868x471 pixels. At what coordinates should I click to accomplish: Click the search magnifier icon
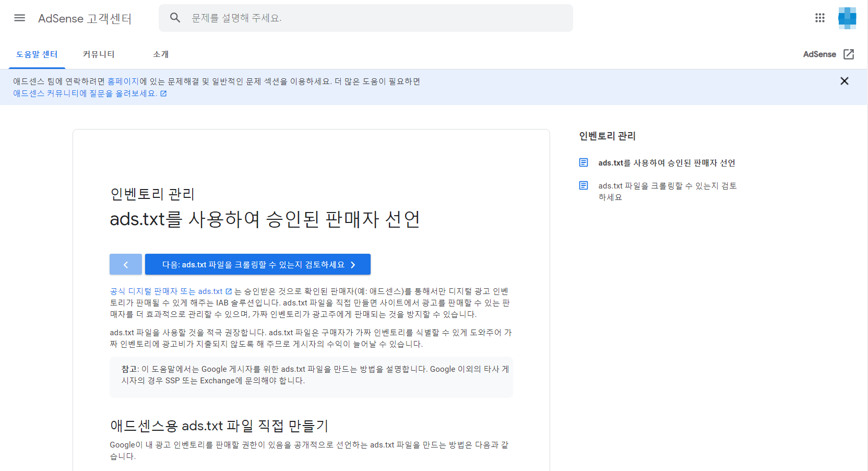[x=175, y=18]
